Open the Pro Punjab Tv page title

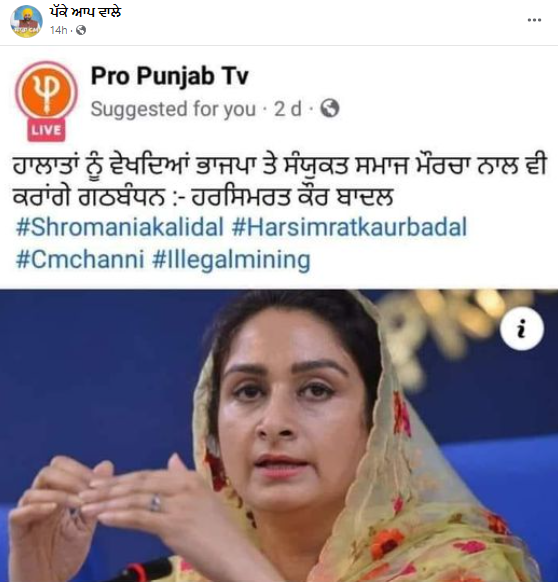[x=170, y=76]
